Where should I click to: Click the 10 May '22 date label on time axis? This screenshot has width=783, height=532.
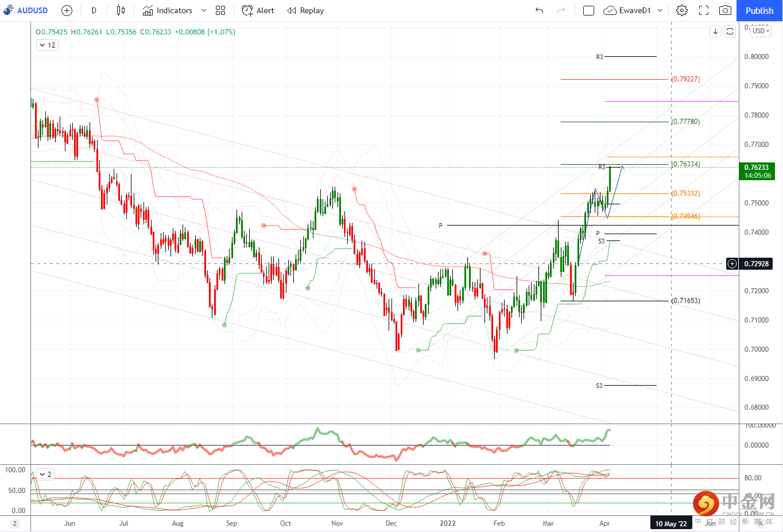pos(671,523)
